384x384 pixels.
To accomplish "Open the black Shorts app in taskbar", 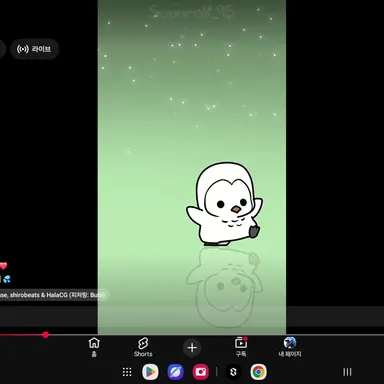I will [x=233, y=372].
